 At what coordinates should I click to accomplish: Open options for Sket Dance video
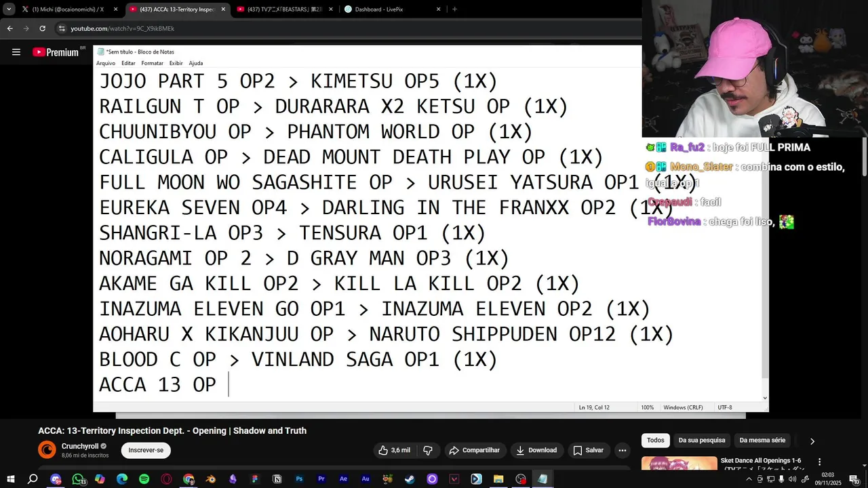[819, 462]
